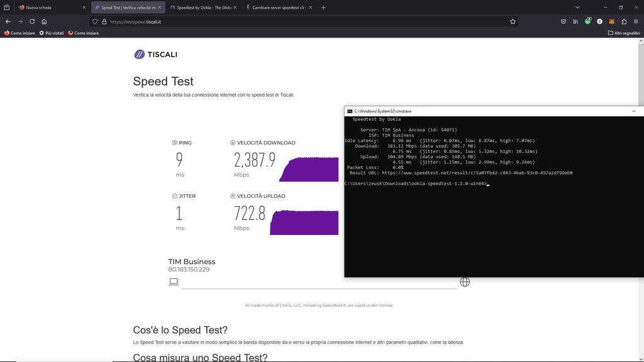Open a new tab with plus button

point(323,8)
